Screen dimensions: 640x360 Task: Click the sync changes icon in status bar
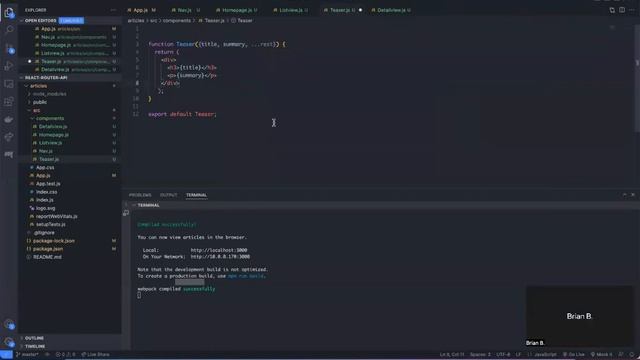(x=47, y=355)
